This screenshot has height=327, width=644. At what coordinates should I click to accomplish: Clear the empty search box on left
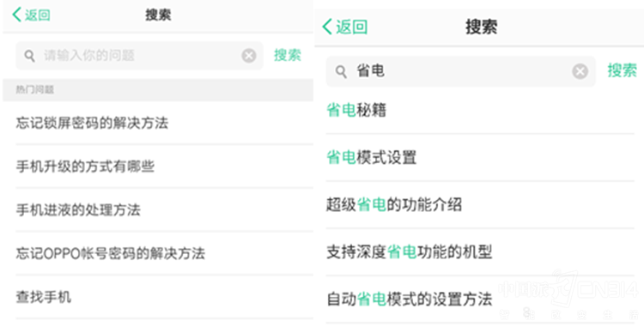pyautogui.click(x=249, y=56)
